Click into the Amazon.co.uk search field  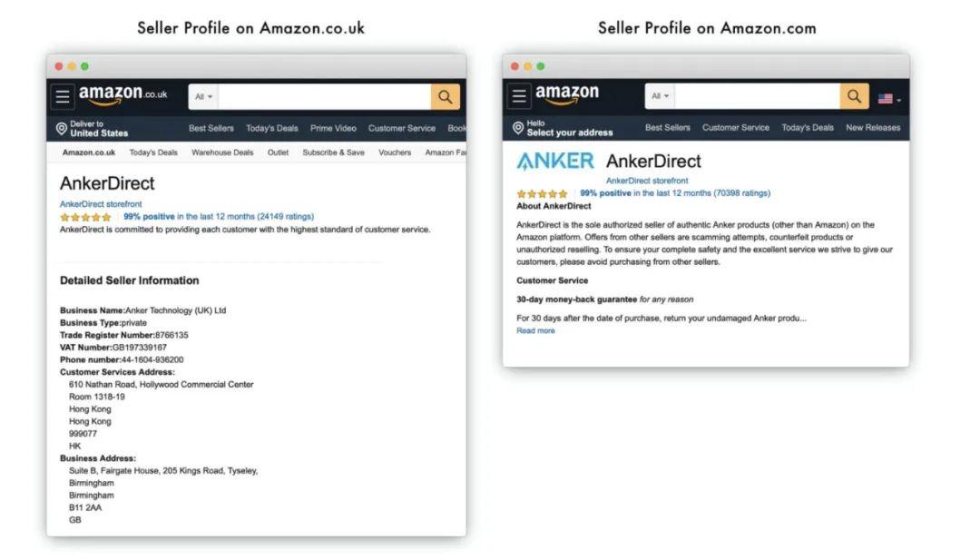tap(324, 96)
